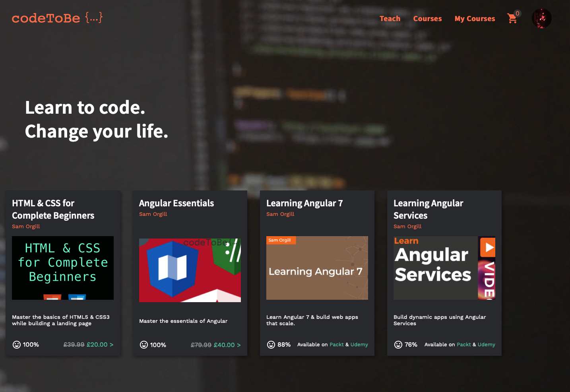Click the Learning Angular 7 course thumbnail
The height and width of the screenshot is (392, 570).
(317, 268)
